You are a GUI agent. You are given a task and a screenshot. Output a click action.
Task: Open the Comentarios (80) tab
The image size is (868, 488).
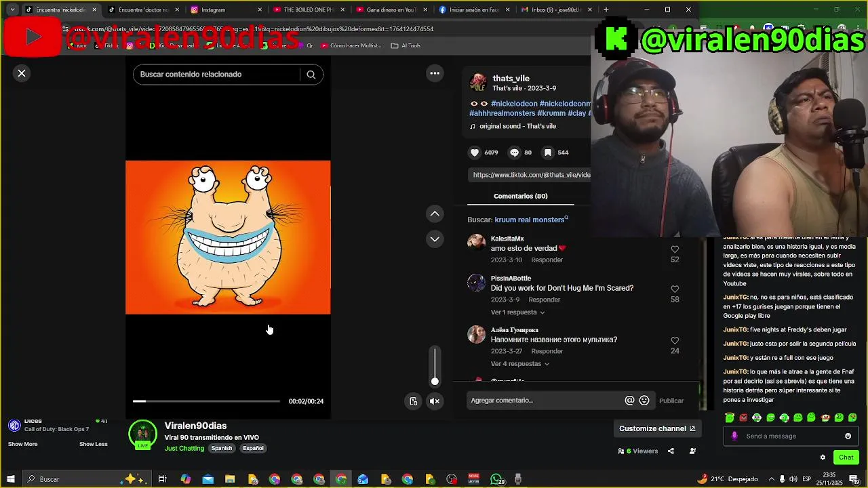point(521,196)
